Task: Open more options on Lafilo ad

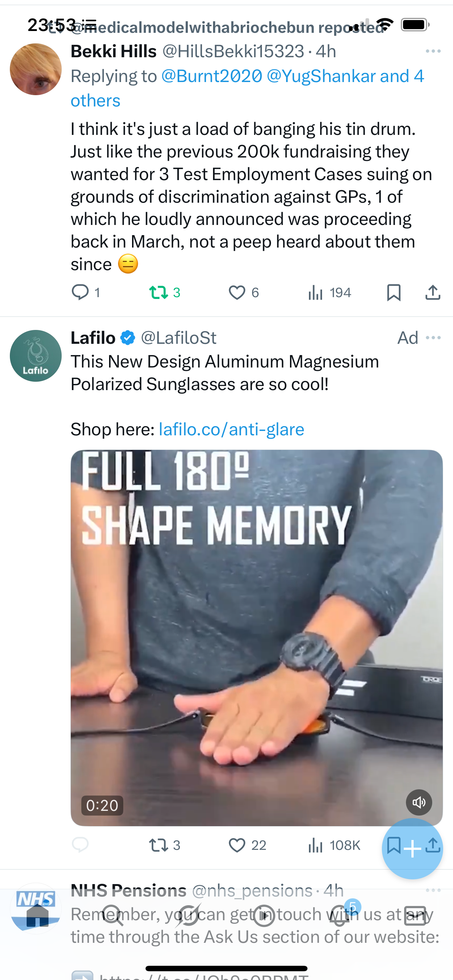Action: point(433,338)
